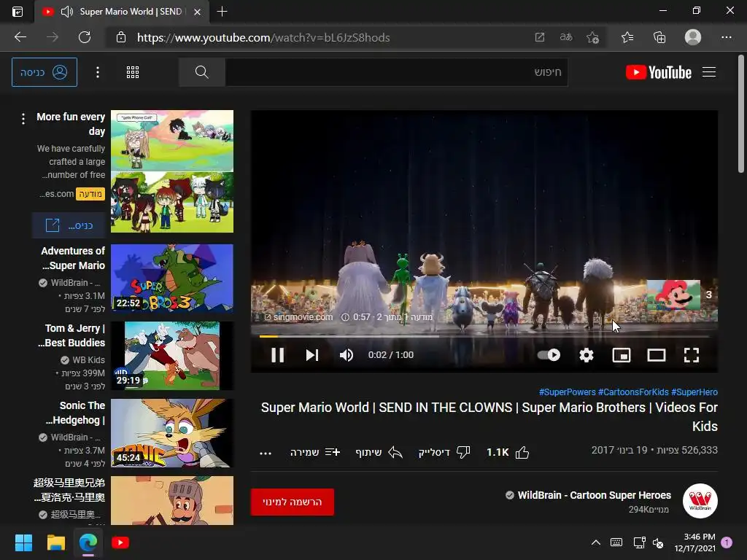Click the video progress bar
Image resolution: width=747 pixels, height=560 pixels.
484,336
